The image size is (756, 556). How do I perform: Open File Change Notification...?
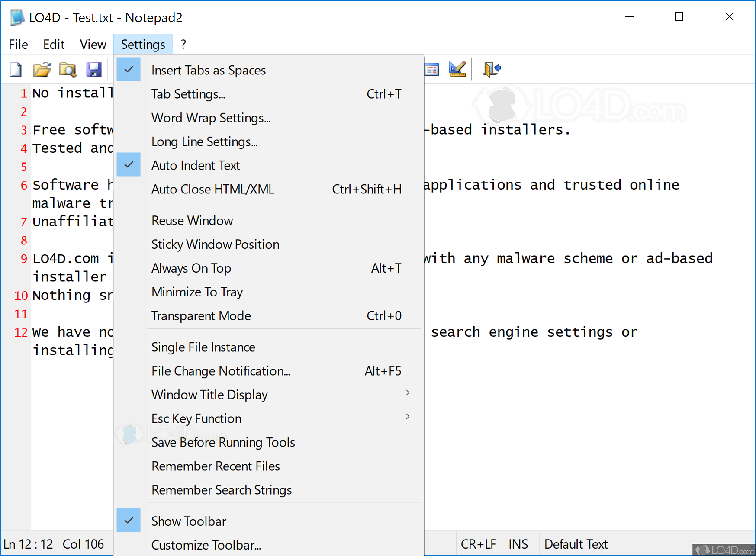point(269,370)
